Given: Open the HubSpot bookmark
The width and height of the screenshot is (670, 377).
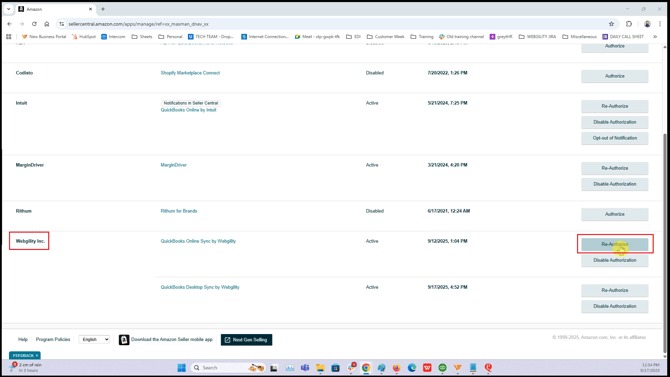Looking at the screenshot, I should [x=84, y=37].
